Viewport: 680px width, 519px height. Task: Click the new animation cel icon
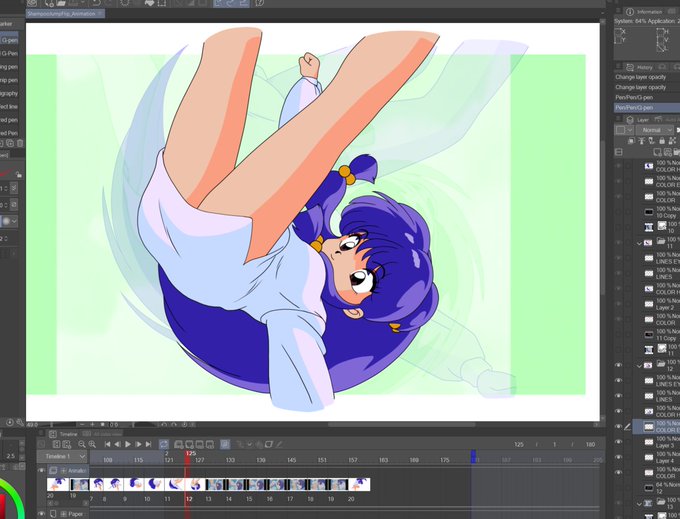[189, 444]
